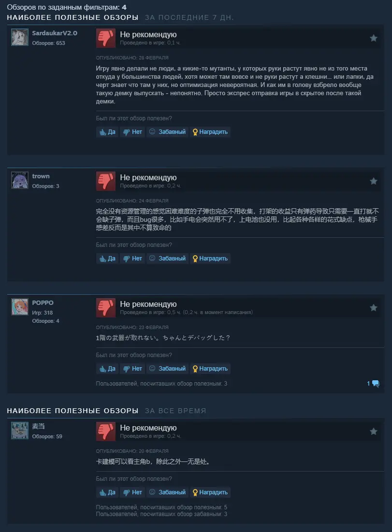Vote Да on POPPO's review
Image resolution: width=392 pixels, height=532 pixels.
coord(107,369)
